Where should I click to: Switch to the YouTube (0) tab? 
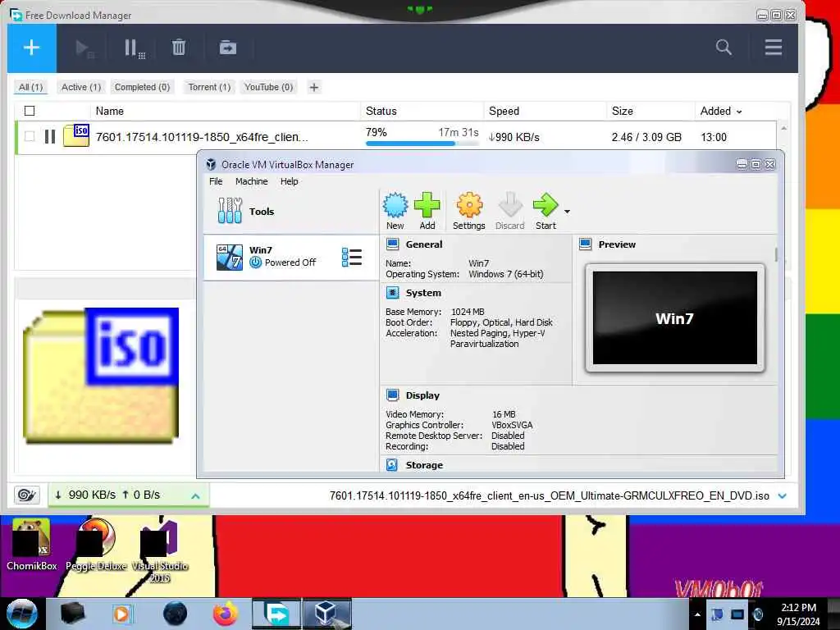pyautogui.click(x=268, y=87)
